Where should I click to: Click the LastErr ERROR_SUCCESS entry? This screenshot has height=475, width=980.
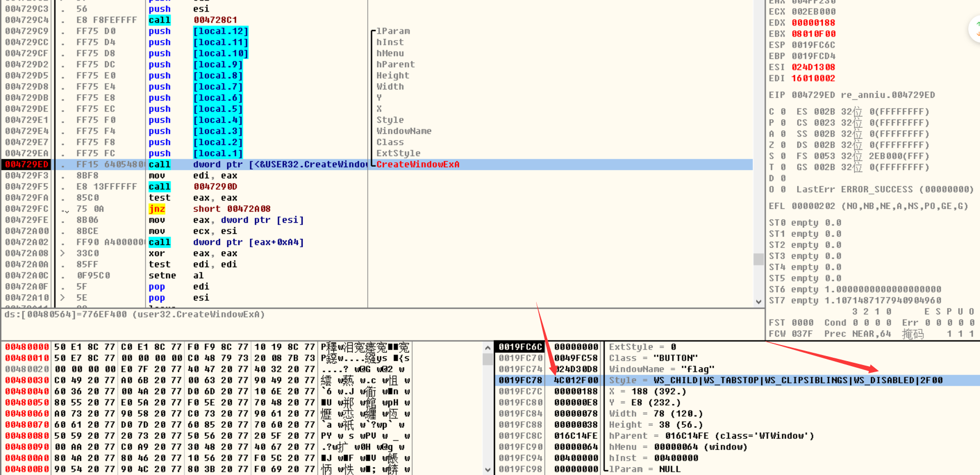(x=885, y=189)
